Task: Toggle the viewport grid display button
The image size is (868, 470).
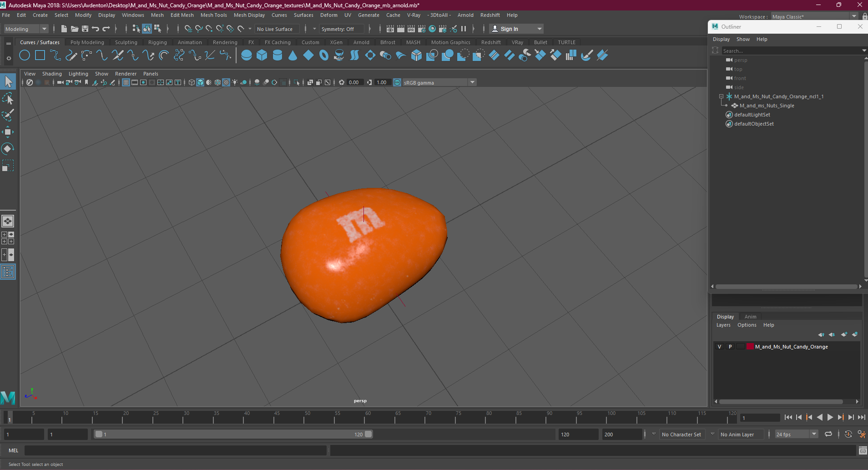Action: click(x=126, y=82)
